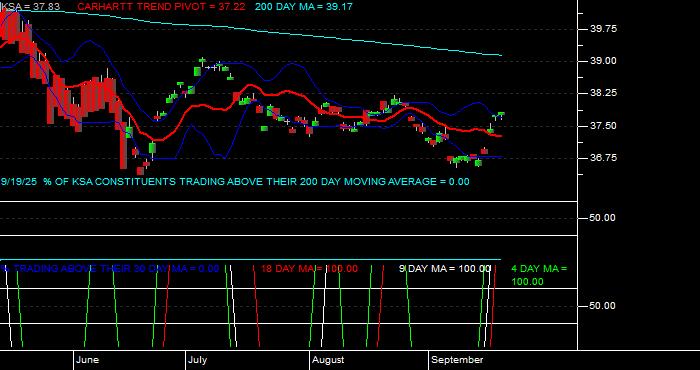Click the 39.00 price axis value
Screen dimensions: 700x370
pyautogui.click(x=604, y=61)
